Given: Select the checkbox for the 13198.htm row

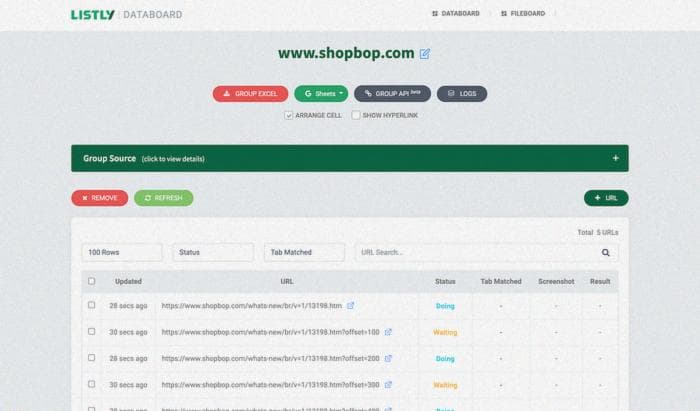Looking at the screenshot, I should point(92,305).
